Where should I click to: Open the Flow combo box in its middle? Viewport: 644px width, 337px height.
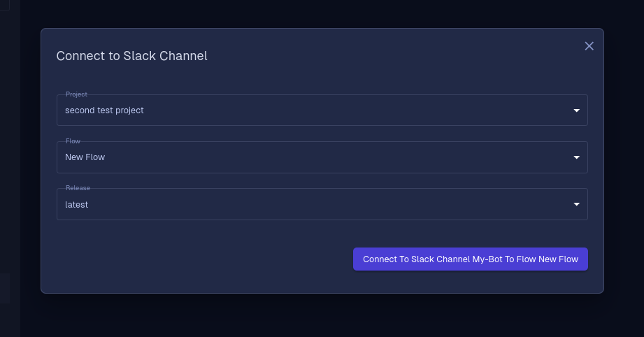[322, 157]
